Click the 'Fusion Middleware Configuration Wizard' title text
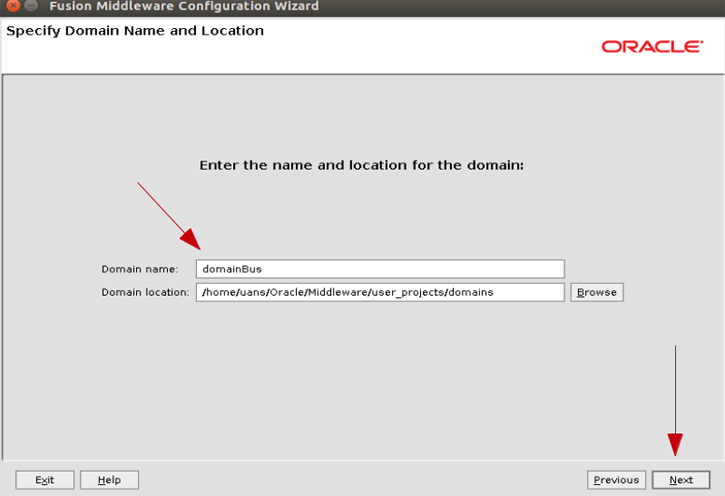This screenshot has height=496, width=725. [184, 6]
